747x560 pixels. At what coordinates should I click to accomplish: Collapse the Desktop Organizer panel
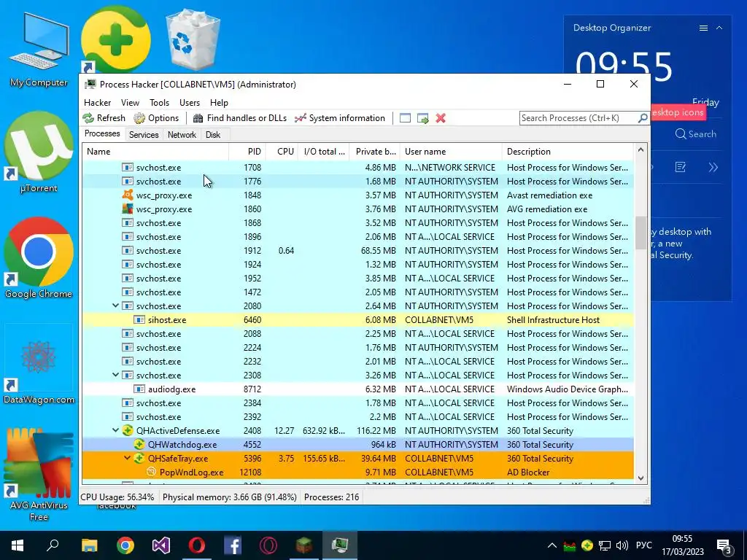719,28
